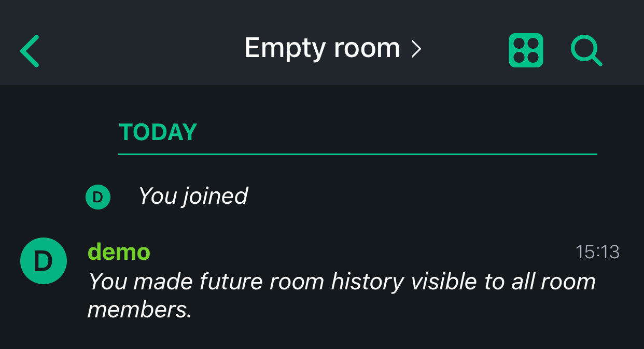Open the Empty room title

(322, 49)
